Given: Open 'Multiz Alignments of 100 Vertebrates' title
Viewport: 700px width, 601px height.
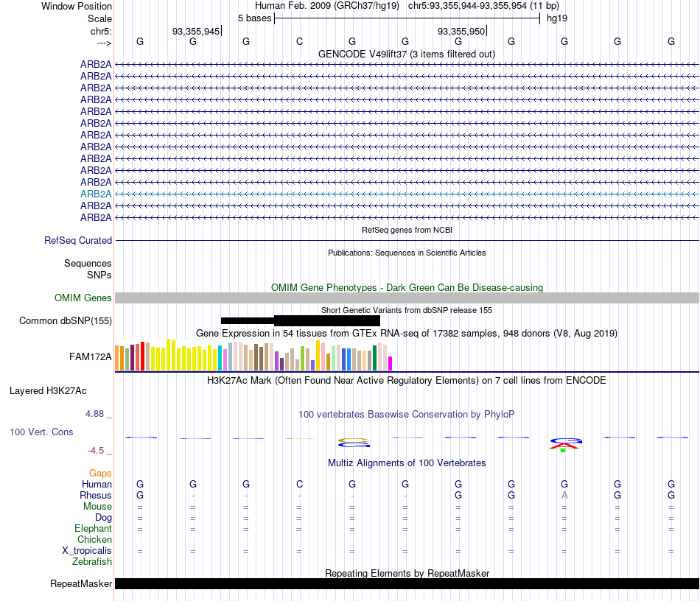Looking at the screenshot, I should point(407,463).
